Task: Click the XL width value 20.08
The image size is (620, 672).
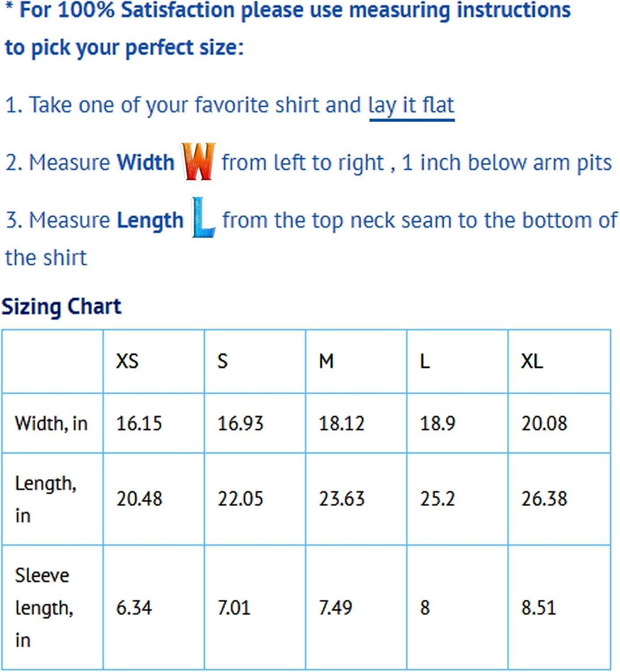Action: pos(544,423)
